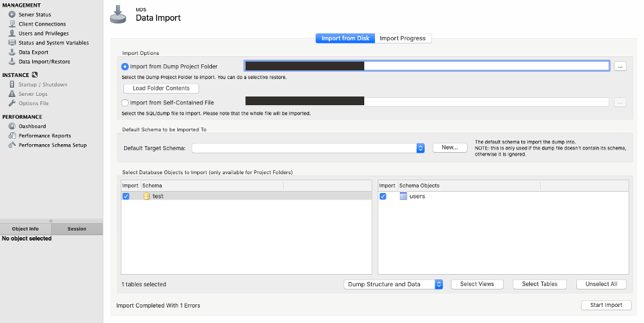Uncheck the test schema import checkbox
The width and height of the screenshot is (644, 323).
[x=126, y=196]
